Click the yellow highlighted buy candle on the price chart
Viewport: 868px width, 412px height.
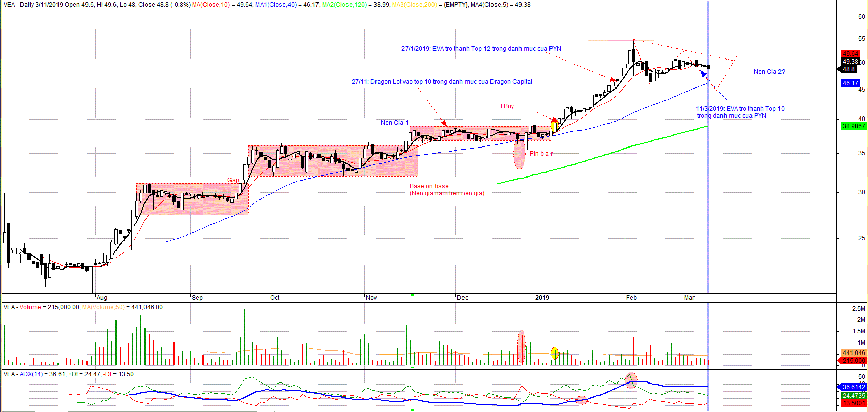click(x=555, y=126)
